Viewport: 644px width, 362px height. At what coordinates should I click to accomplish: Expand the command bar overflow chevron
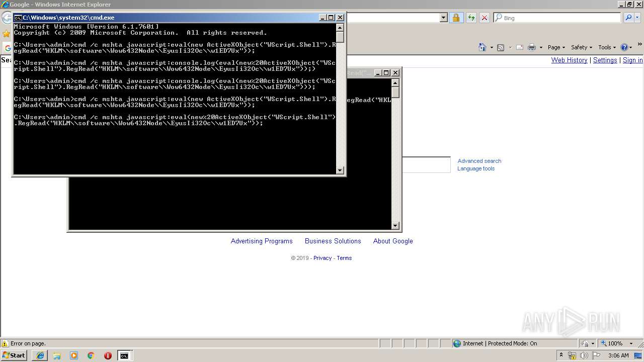(x=640, y=45)
